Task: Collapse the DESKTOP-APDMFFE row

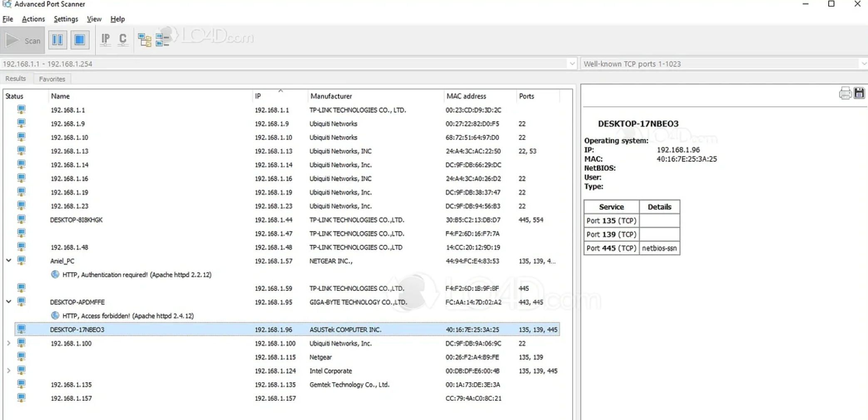Action: click(9, 302)
